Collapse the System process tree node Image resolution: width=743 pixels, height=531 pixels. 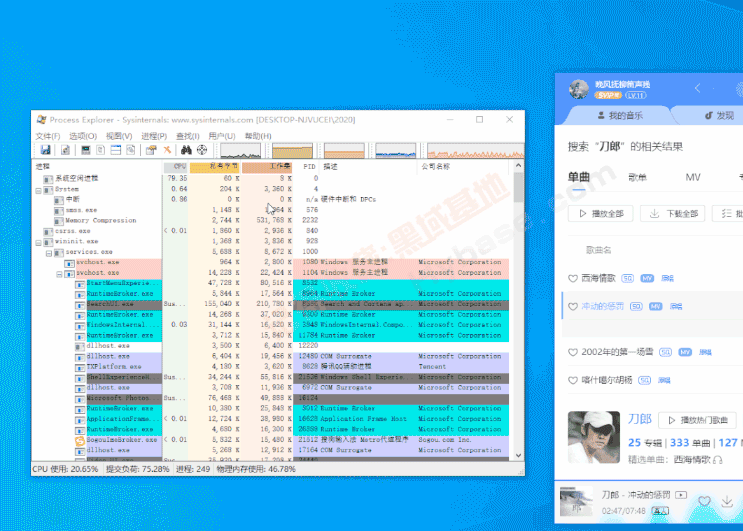click(38, 191)
